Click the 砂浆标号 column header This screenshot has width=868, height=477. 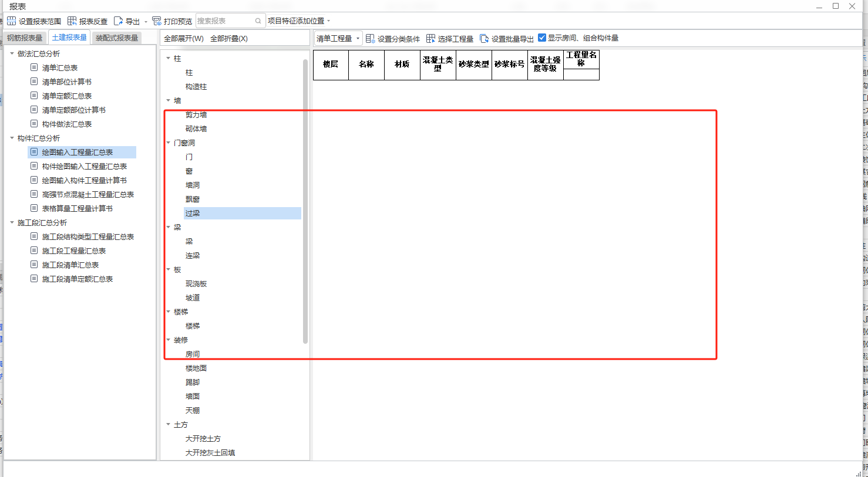(x=510, y=65)
